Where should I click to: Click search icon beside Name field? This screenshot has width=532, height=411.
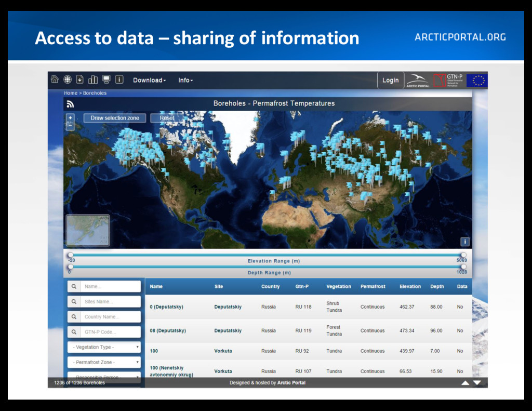[x=74, y=286]
